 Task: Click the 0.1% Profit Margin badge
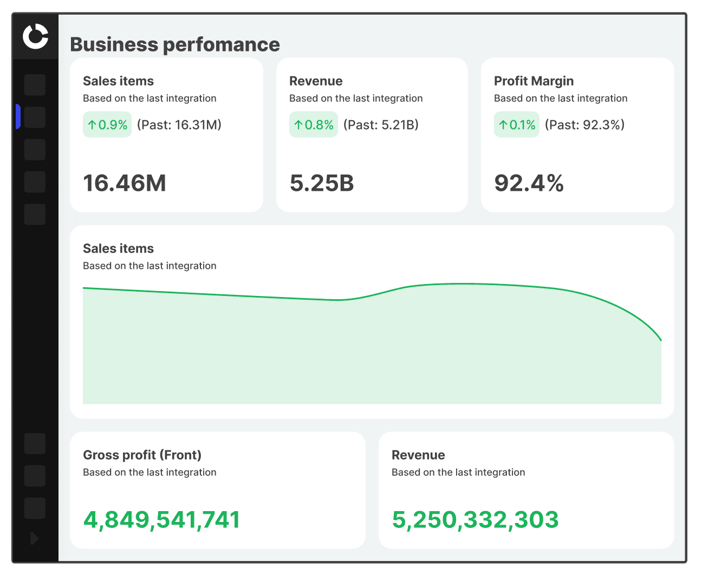pos(516,125)
